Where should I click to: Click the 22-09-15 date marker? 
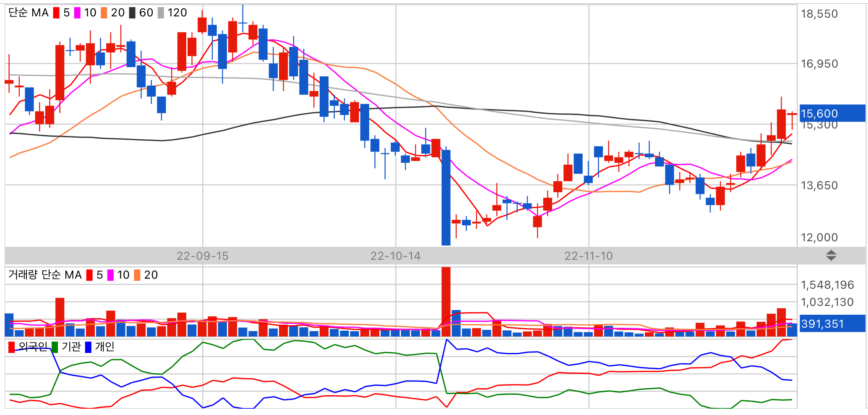203,256
